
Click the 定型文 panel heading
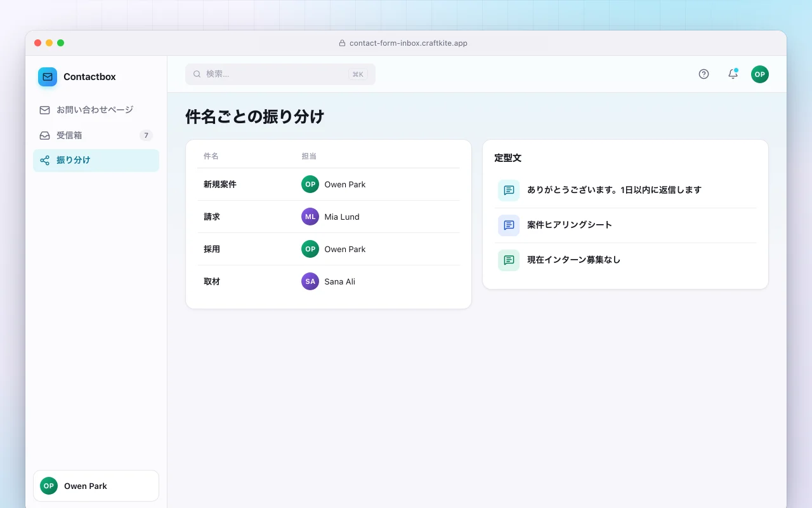[x=508, y=158]
